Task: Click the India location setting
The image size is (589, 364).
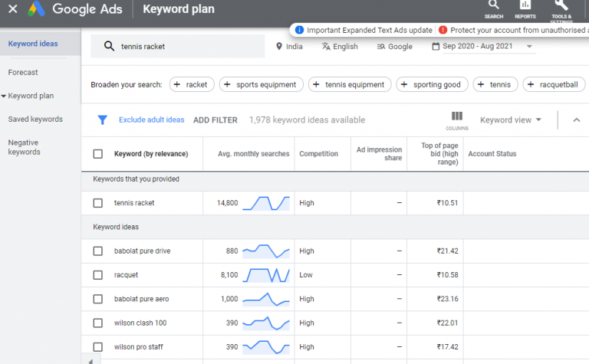Action: coord(289,47)
